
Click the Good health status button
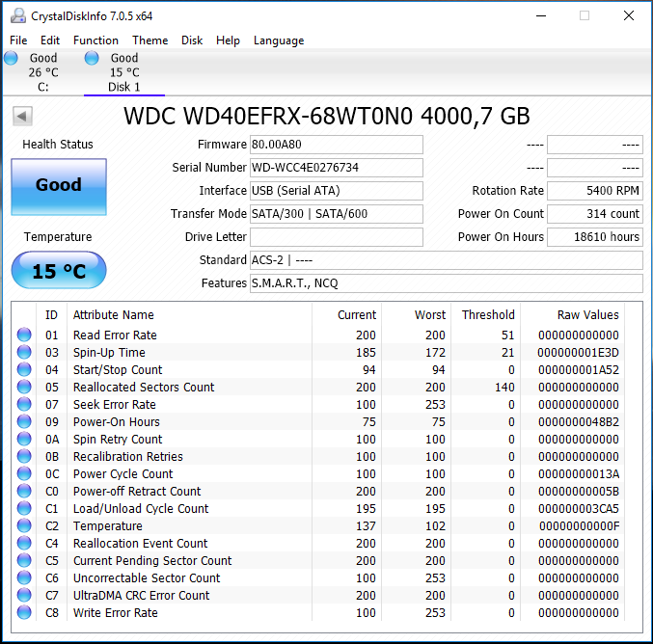coord(59,186)
